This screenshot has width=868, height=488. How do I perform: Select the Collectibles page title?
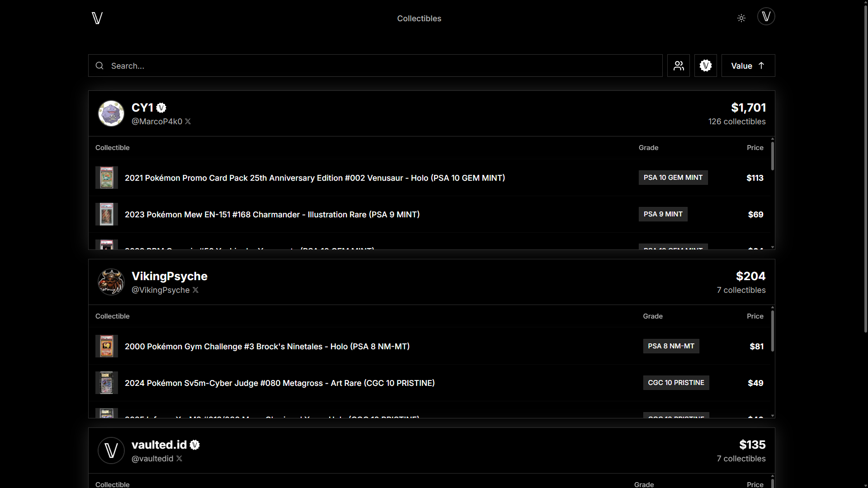click(x=419, y=18)
